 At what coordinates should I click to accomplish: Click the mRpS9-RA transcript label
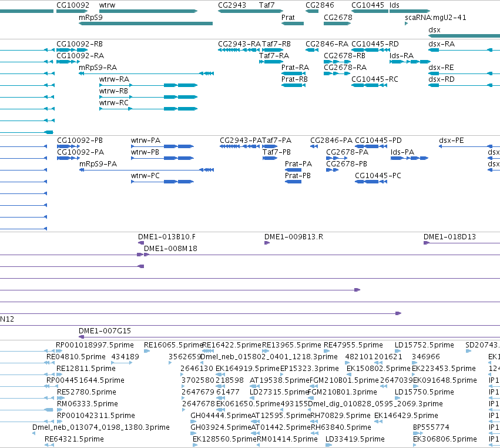coord(98,68)
